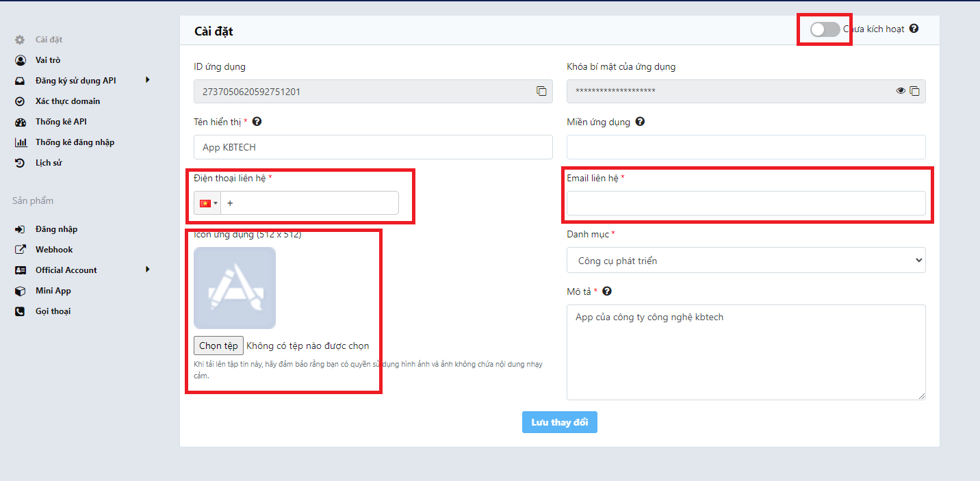This screenshot has width=980, height=481.
Task: Click Chọn tệp to upload icon
Action: [218, 346]
